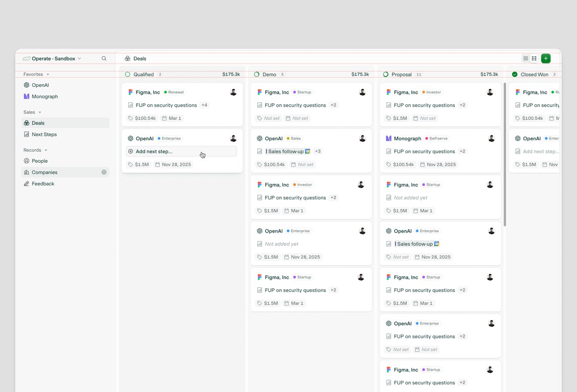The image size is (577, 392).
Task: Click the Proposal stage progress circle icon
Action: click(x=386, y=74)
